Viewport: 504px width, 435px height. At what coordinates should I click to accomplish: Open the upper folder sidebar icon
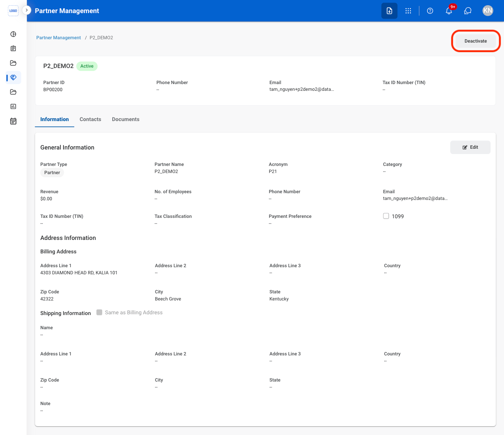pyautogui.click(x=13, y=63)
